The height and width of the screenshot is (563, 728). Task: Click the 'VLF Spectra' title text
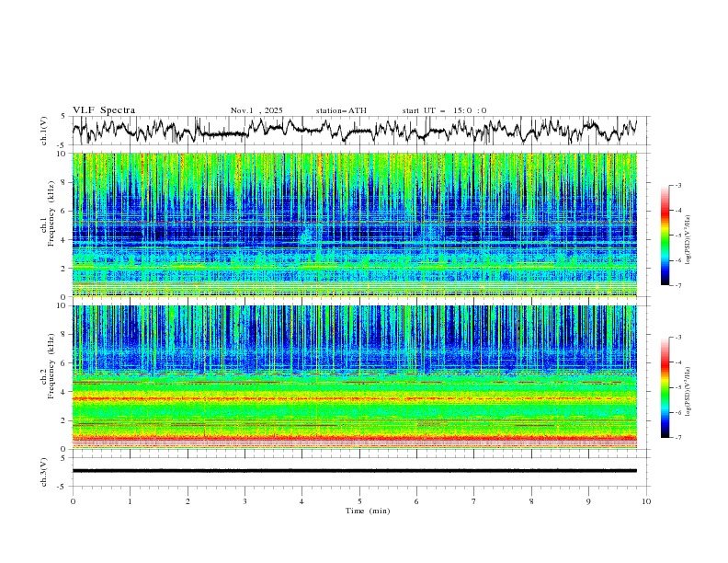[104, 110]
